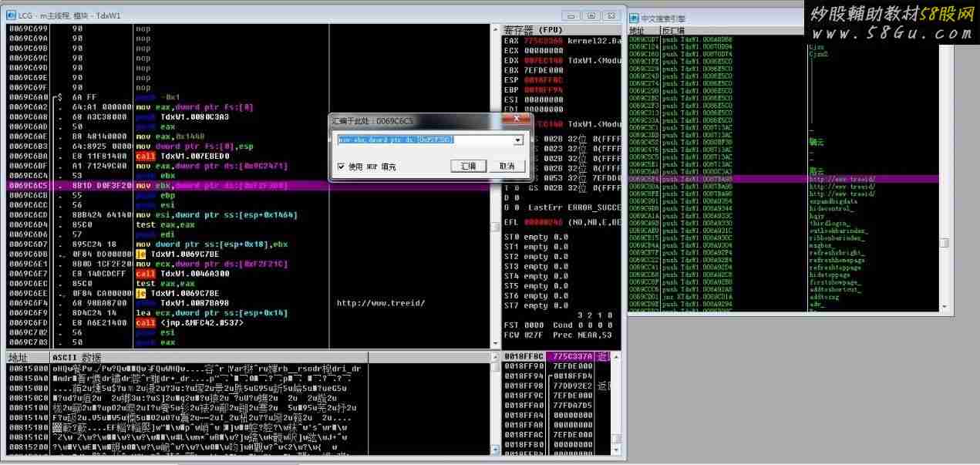
Task: Select search result with text hidecontrol_
Action: 783,208
